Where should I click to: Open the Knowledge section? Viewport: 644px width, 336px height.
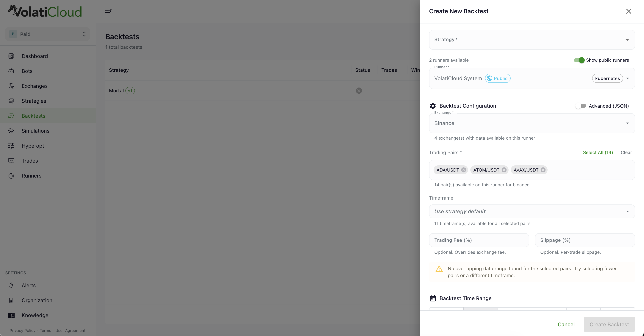point(35,315)
